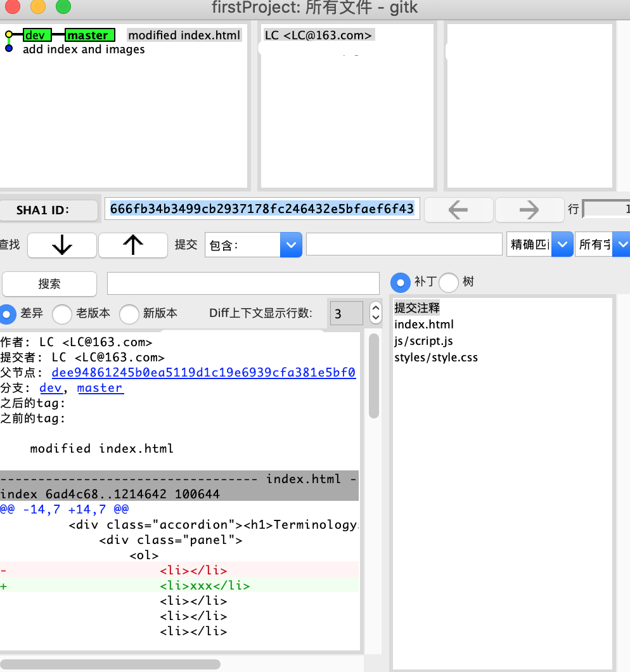This screenshot has height=672, width=630.
Task: Click the diff horizontal scrollbar
Action: coord(111,664)
